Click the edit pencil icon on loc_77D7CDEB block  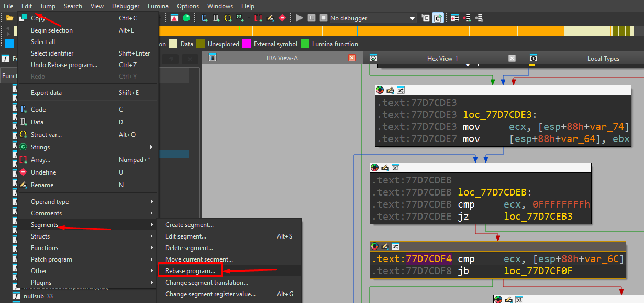point(385,168)
